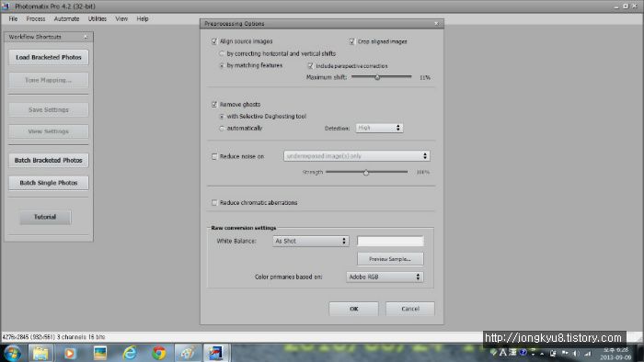Open the File menu

[13, 19]
